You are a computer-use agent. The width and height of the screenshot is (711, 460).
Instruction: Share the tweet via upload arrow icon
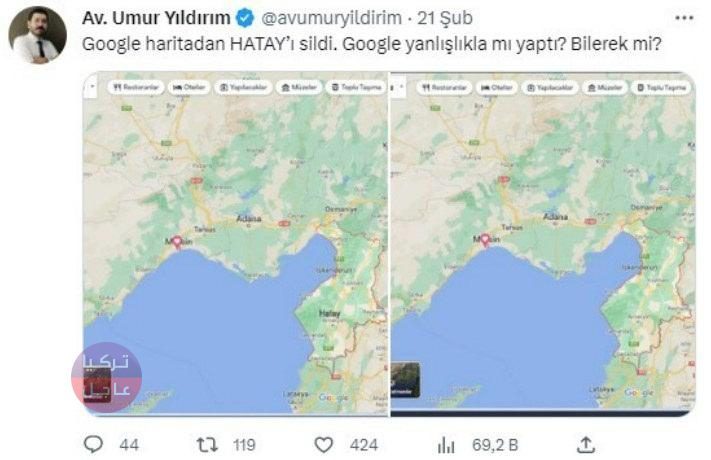586,445
